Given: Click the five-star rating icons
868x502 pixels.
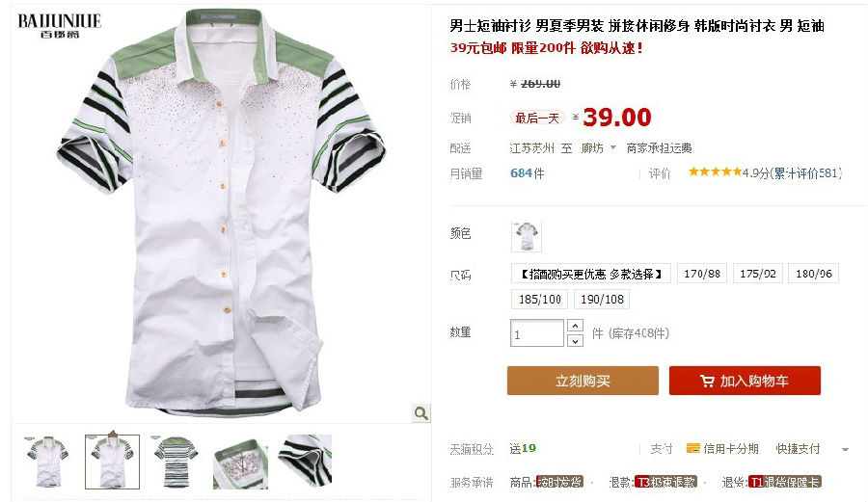Looking at the screenshot, I should (714, 172).
